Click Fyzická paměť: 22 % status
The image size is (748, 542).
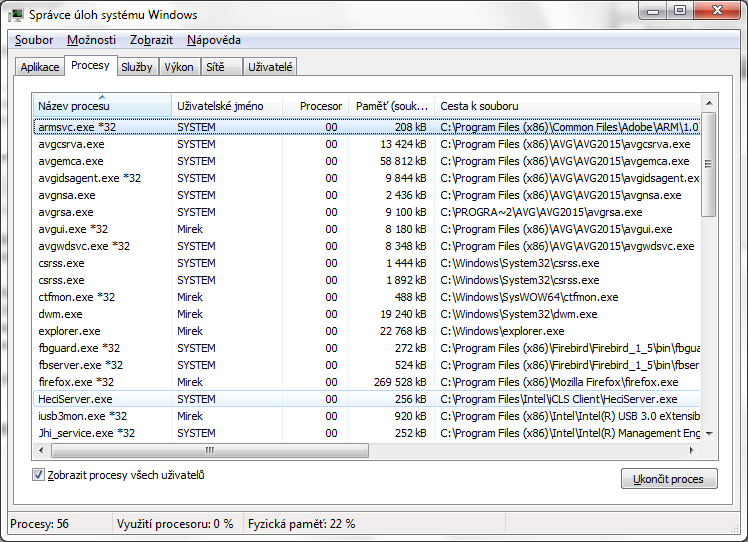[x=301, y=524]
